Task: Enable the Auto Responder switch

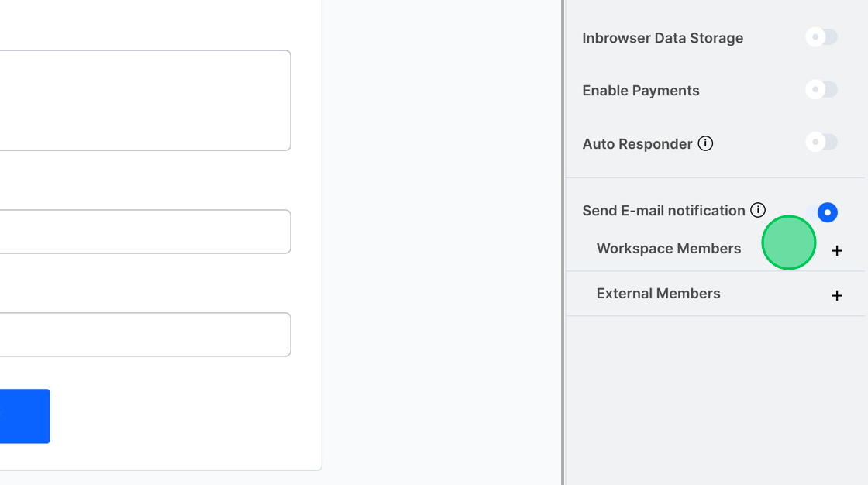Action: pyautogui.click(x=821, y=142)
